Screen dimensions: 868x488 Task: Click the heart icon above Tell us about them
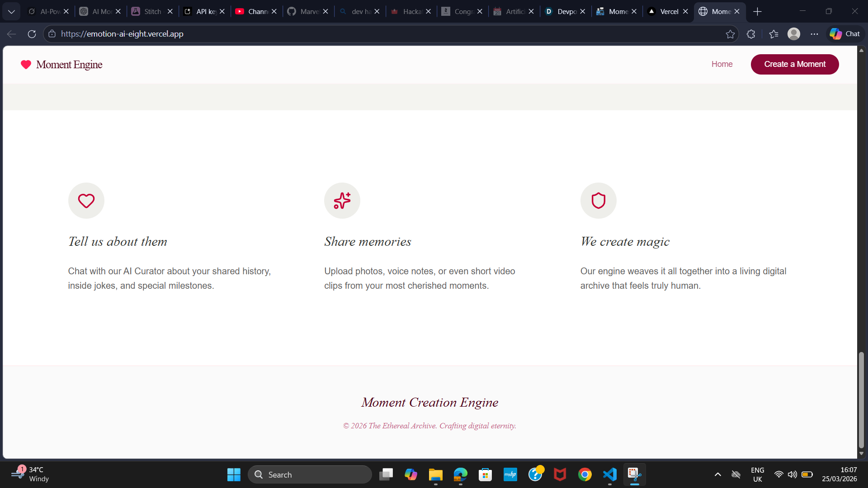coord(86,201)
